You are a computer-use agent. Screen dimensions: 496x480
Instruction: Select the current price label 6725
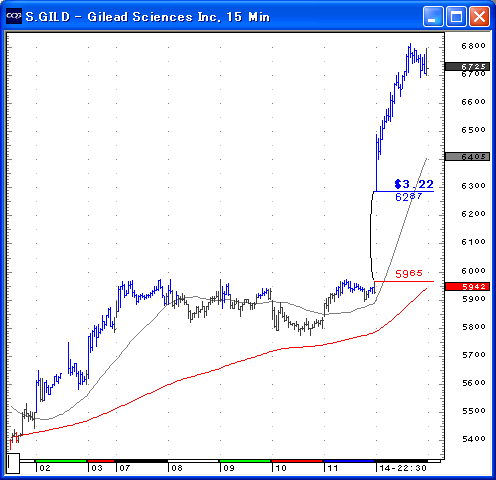(467, 66)
